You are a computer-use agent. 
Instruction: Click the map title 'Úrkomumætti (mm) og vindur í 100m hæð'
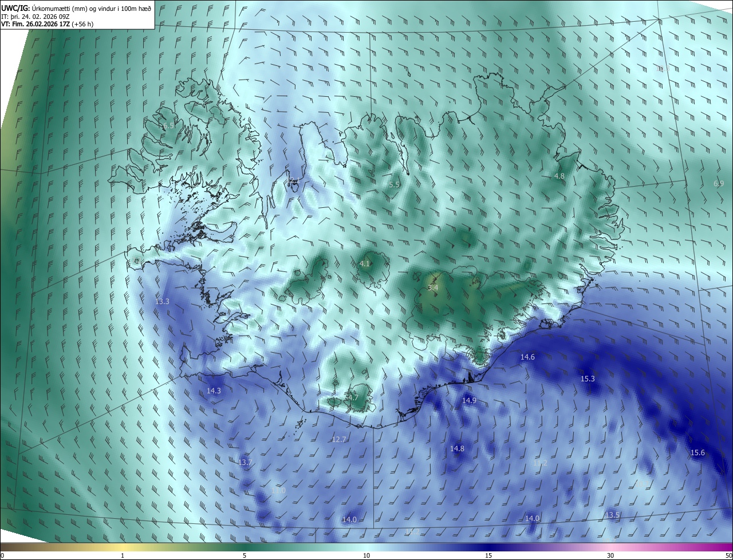pos(91,7)
